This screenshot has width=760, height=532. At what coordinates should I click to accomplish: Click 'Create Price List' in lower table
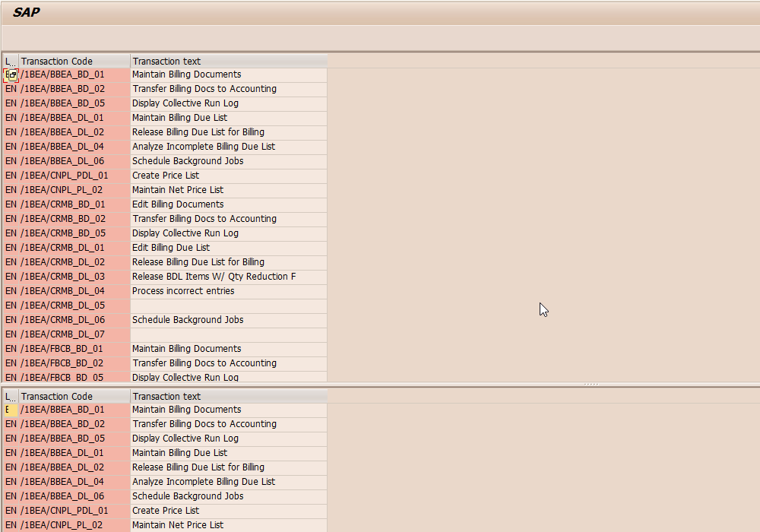click(166, 511)
